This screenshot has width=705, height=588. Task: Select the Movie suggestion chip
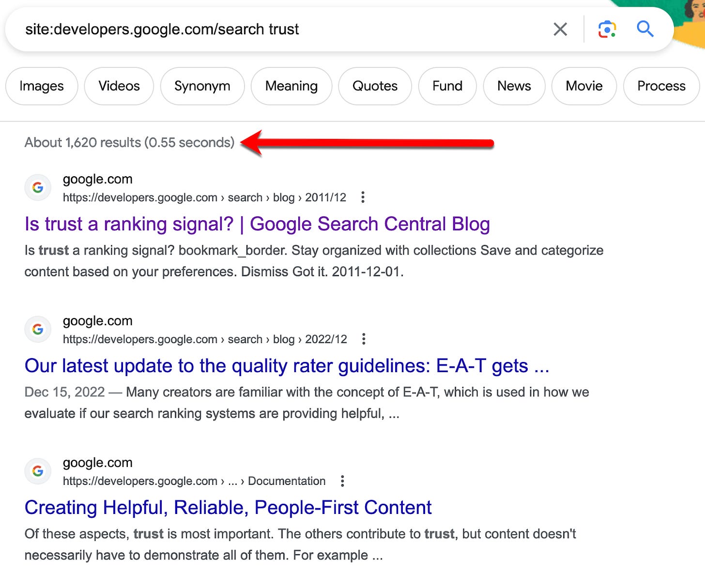click(x=584, y=86)
